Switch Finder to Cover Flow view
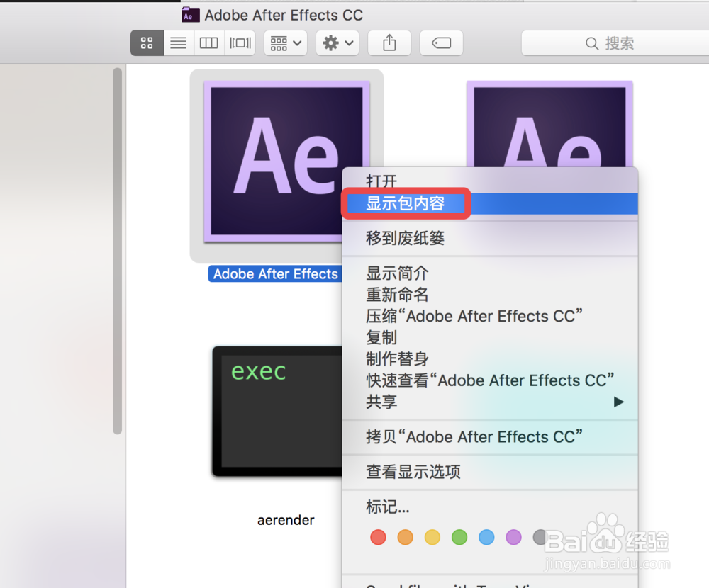Image resolution: width=709 pixels, height=588 pixels. pyautogui.click(x=240, y=43)
